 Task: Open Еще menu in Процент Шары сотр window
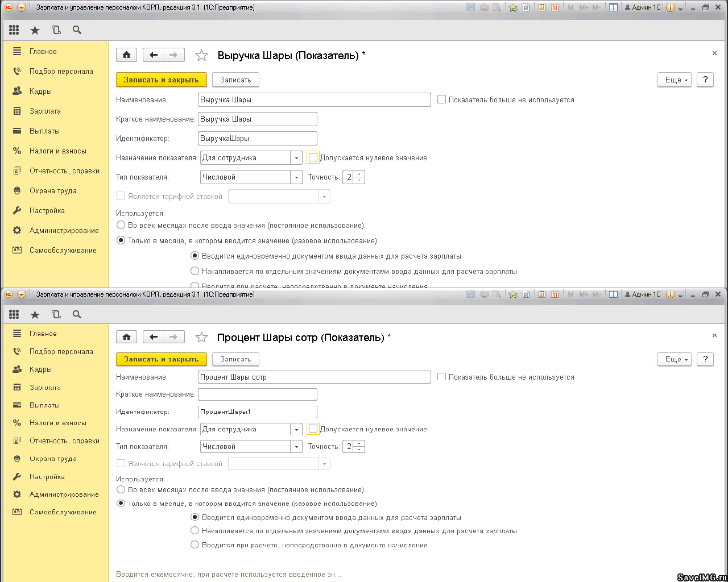tap(675, 359)
